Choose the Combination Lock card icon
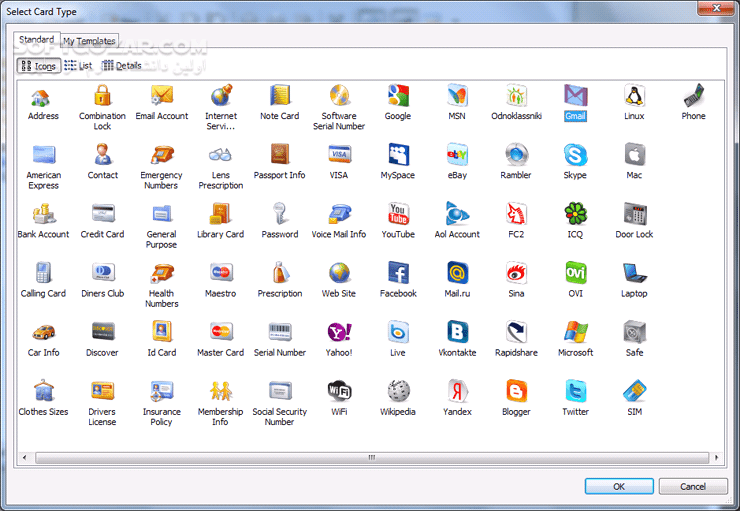The width and height of the screenshot is (740, 511). point(103,96)
